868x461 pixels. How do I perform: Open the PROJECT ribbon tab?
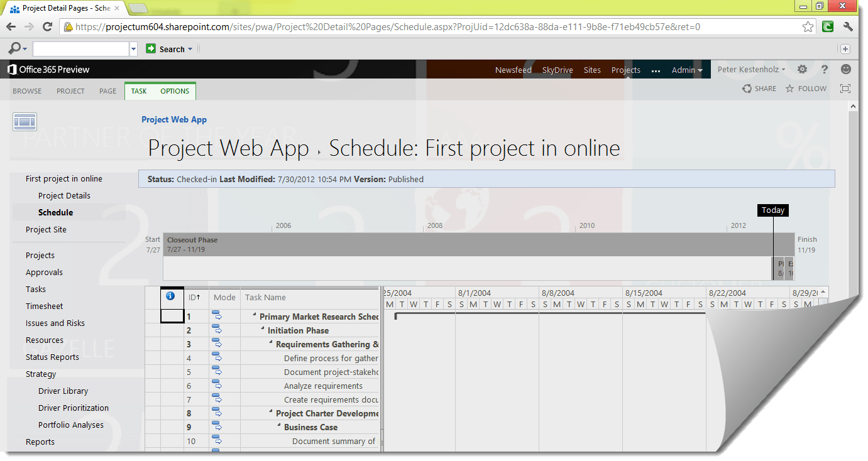pos(70,91)
